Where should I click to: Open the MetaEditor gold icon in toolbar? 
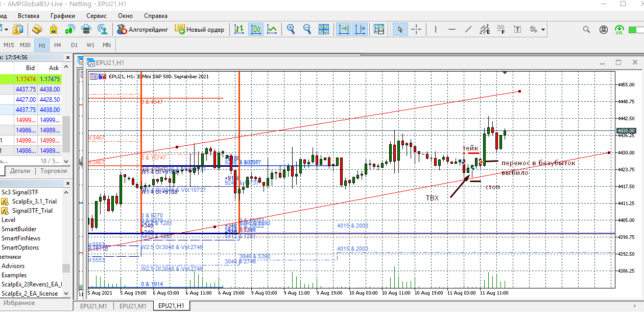coord(37,29)
